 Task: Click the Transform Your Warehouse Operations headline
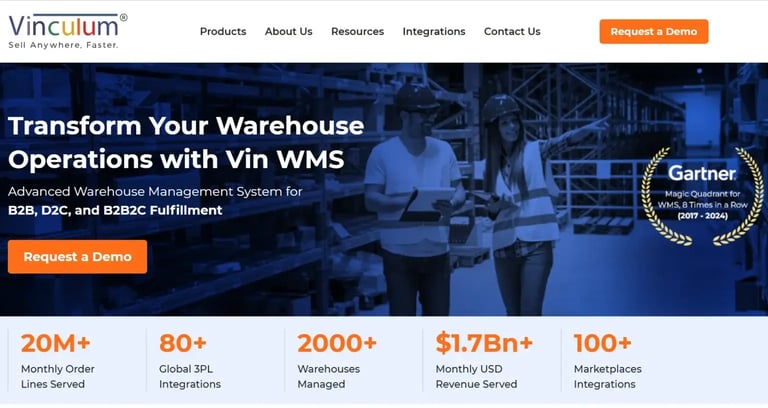[x=186, y=142]
